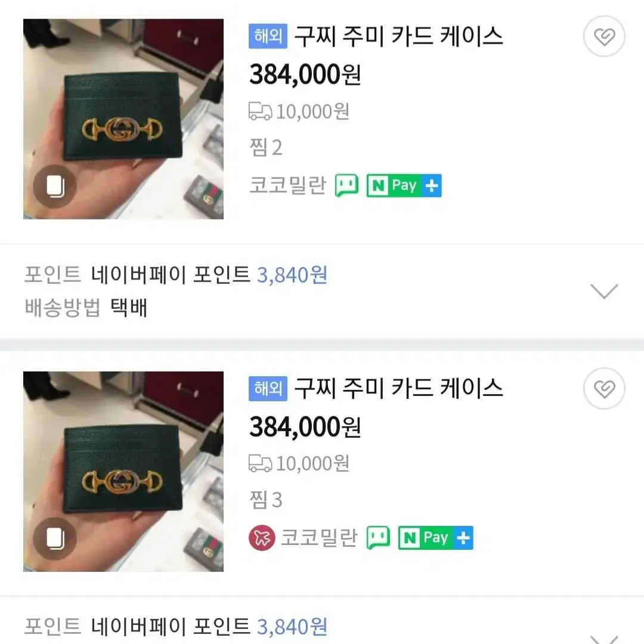The height and width of the screenshot is (644, 644).
Task: Click N Pay plus badge in second listing
Action: tap(436, 538)
